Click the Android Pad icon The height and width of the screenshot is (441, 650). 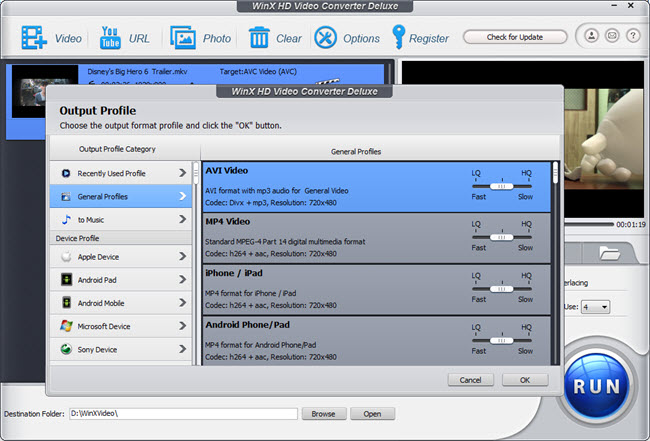pos(66,280)
